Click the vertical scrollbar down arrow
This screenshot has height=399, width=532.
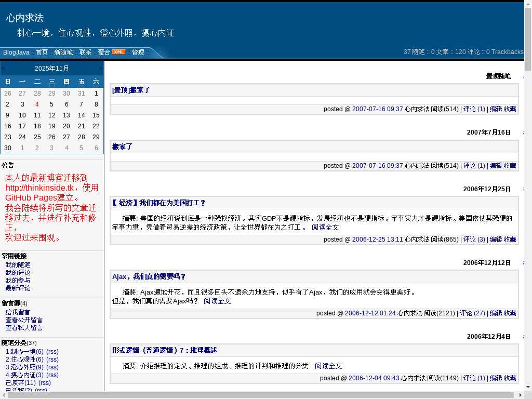pos(528,387)
